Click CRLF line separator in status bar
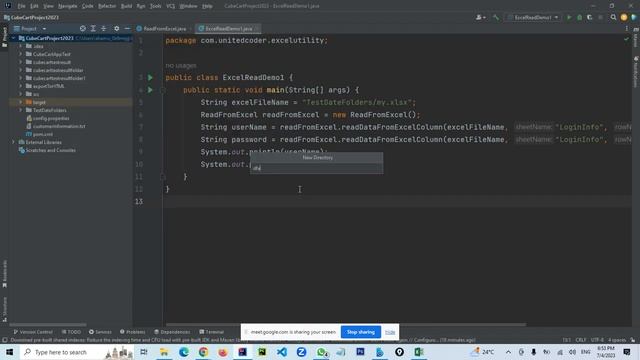This screenshot has width=640, height=360. (x=580, y=340)
